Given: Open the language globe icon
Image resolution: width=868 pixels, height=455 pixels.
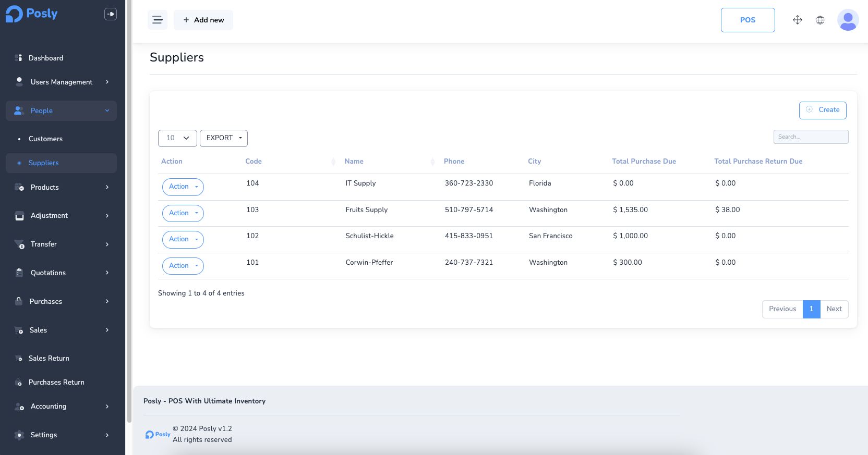Looking at the screenshot, I should (x=820, y=20).
